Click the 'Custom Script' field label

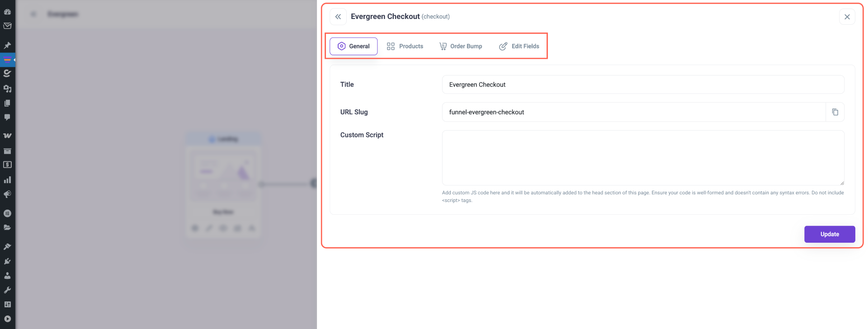tap(362, 135)
